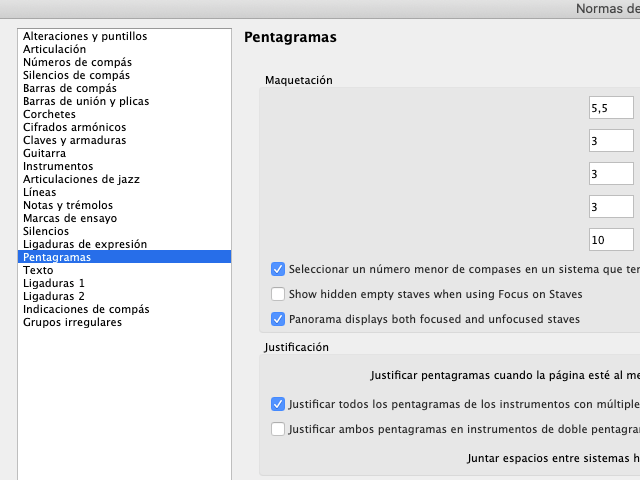This screenshot has width=640, height=480.
Task: Select 'Alteraciones y puntillos' in the list
Action: click(x=85, y=36)
